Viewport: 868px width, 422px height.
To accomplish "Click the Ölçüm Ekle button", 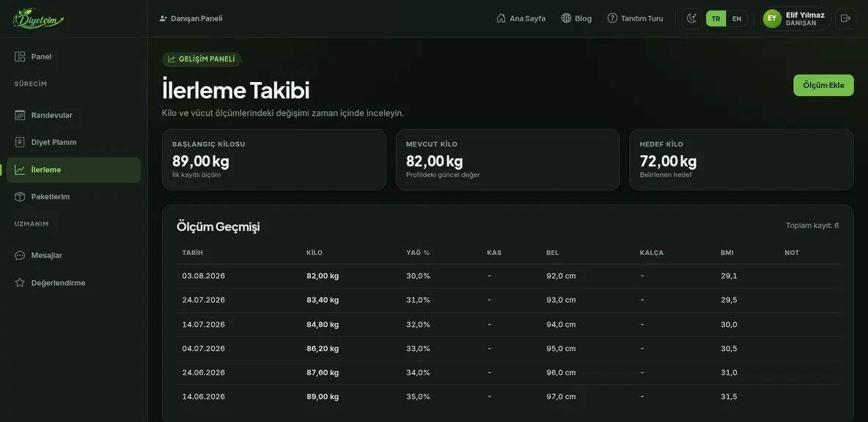I will click(x=823, y=85).
